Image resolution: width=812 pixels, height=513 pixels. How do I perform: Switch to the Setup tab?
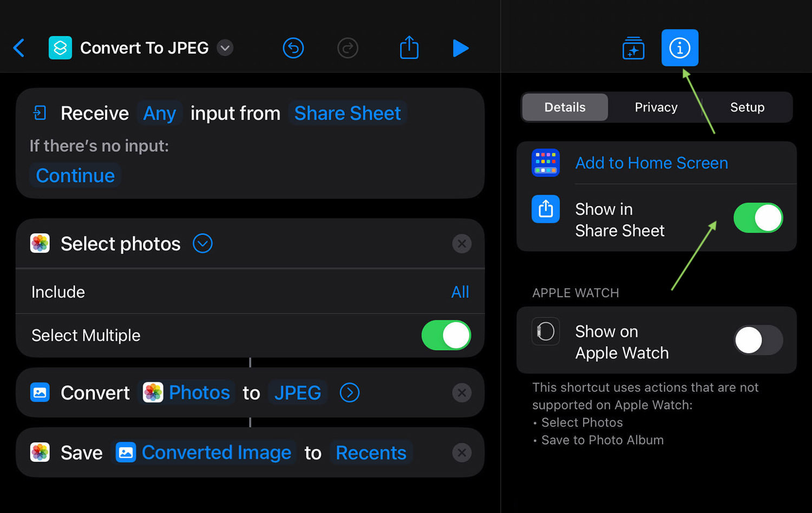pyautogui.click(x=747, y=107)
